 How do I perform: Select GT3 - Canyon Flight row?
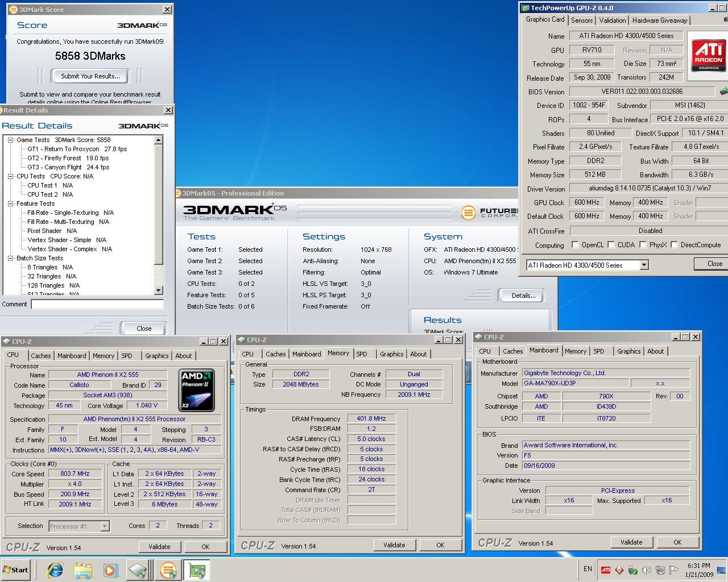[68, 167]
